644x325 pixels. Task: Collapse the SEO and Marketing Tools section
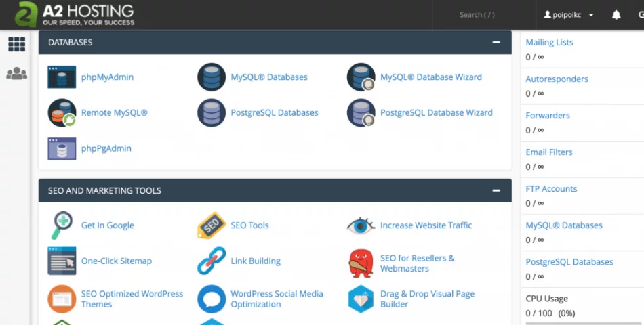[496, 190]
